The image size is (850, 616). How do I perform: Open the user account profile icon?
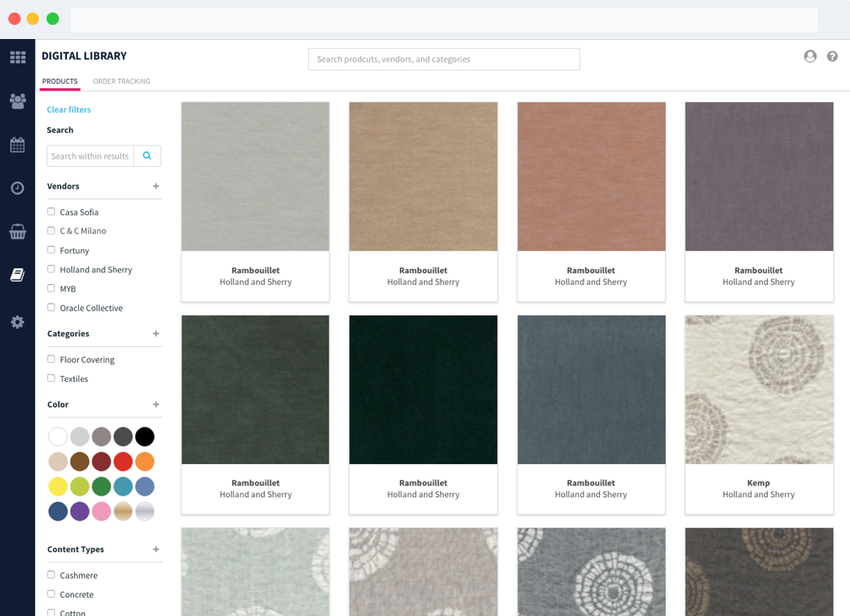tap(810, 56)
